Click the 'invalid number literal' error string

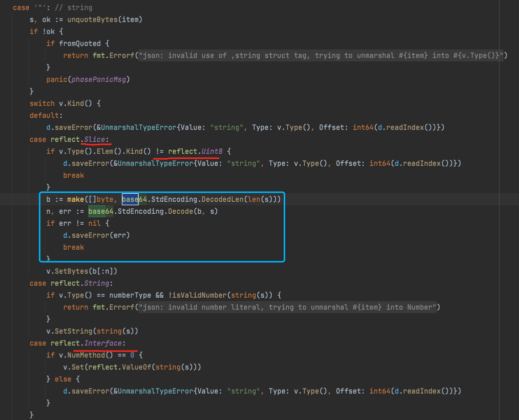click(x=200, y=307)
